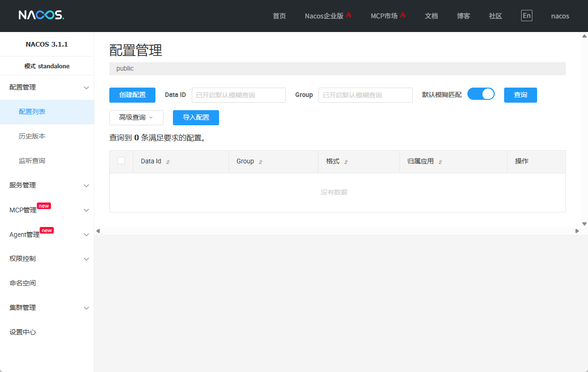Go to 命名空间 in the sidebar

pos(23,283)
